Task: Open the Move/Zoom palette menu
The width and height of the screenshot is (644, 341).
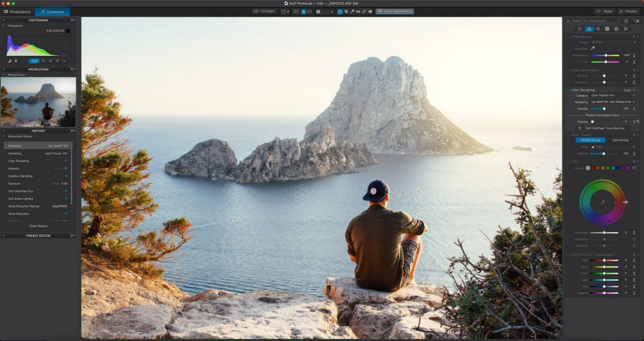Action: 73,69
